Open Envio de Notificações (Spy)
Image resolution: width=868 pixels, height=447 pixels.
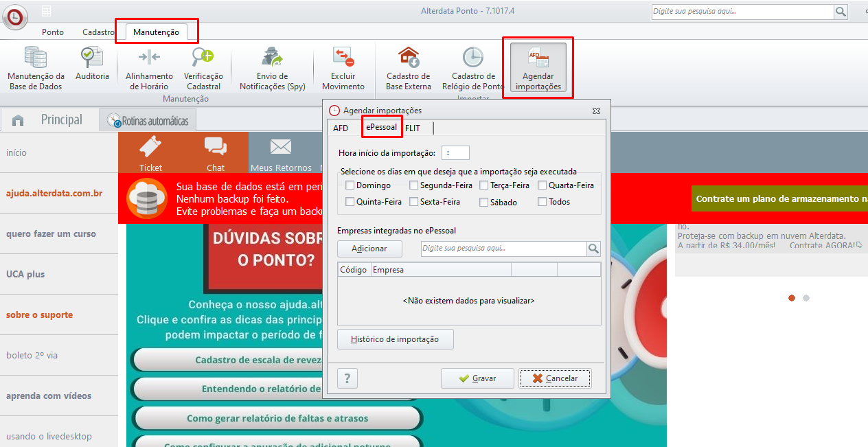pos(272,68)
